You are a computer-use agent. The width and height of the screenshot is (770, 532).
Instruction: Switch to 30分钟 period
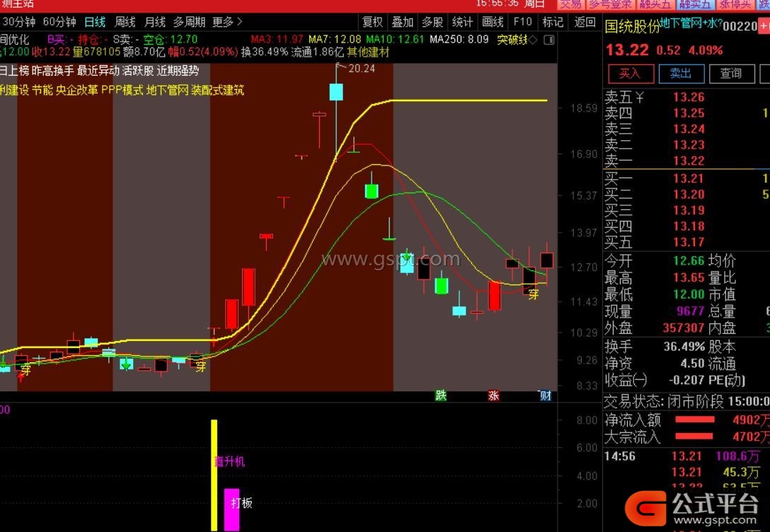click(x=18, y=22)
